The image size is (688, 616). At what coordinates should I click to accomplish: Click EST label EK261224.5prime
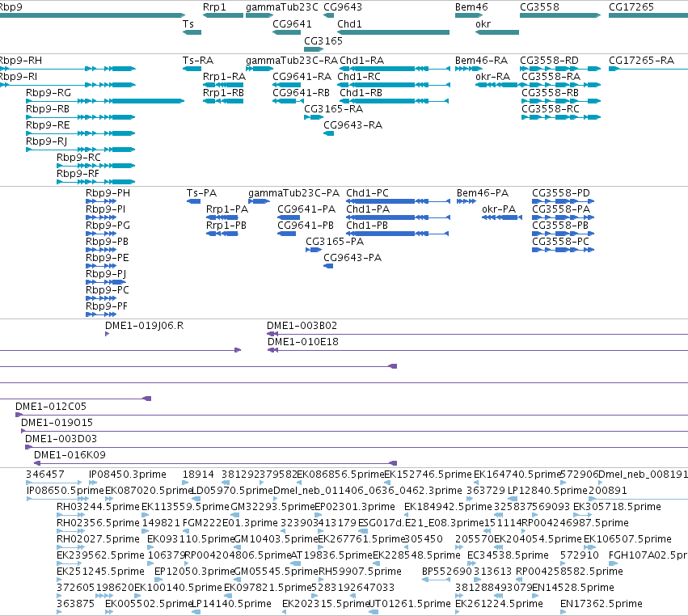(499, 604)
